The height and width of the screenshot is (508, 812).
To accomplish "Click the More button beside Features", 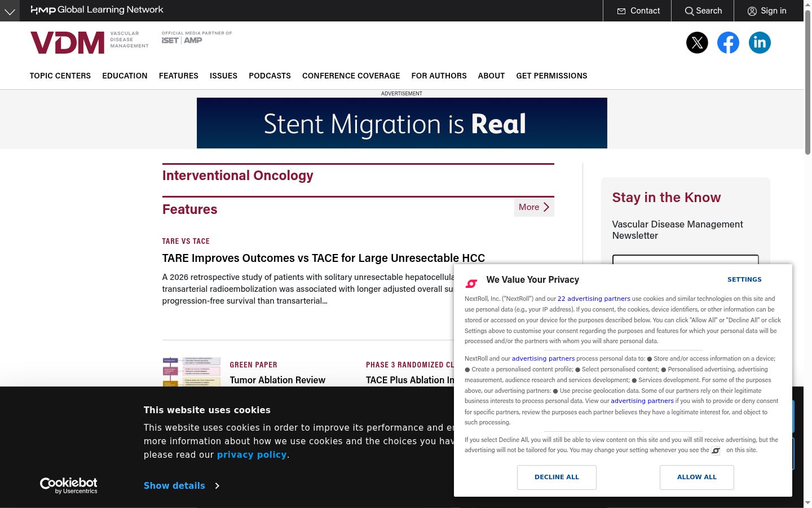I will click(534, 207).
